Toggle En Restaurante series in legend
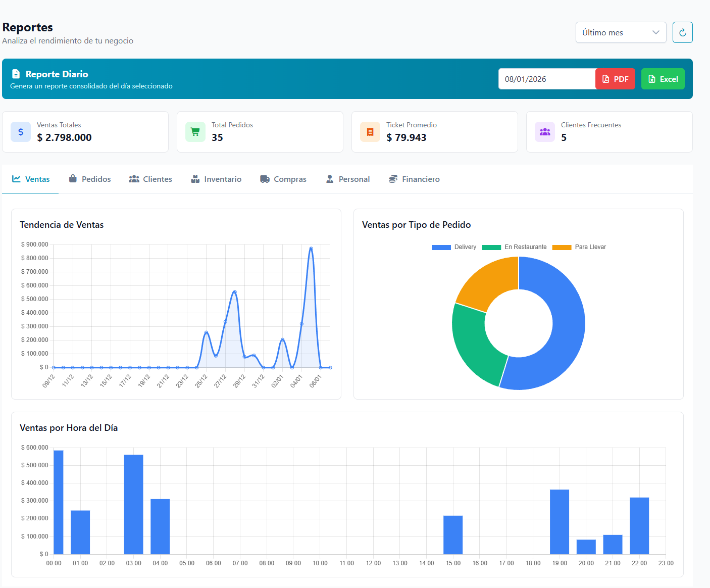 pos(514,247)
